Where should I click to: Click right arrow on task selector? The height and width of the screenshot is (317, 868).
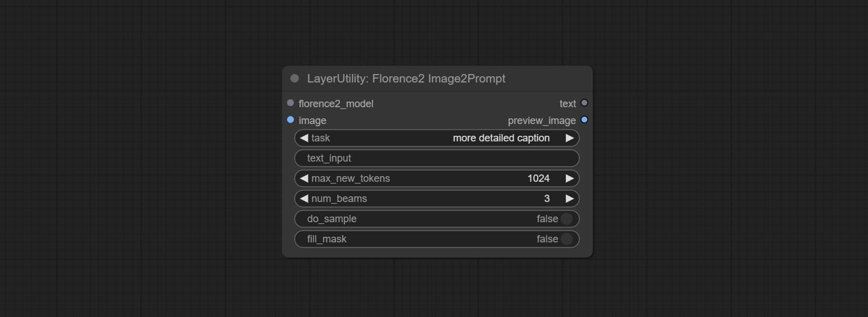(x=570, y=138)
